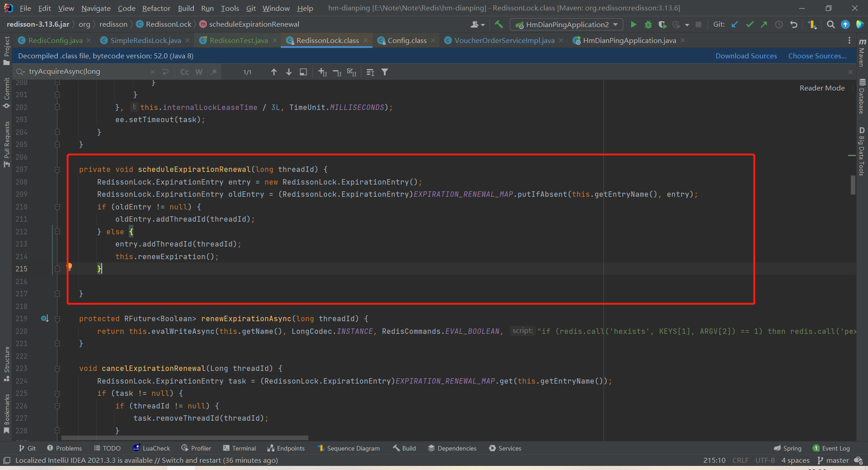This screenshot has width=868, height=470.
Task: Toggle Regex search option
Action: click(214, 72)
